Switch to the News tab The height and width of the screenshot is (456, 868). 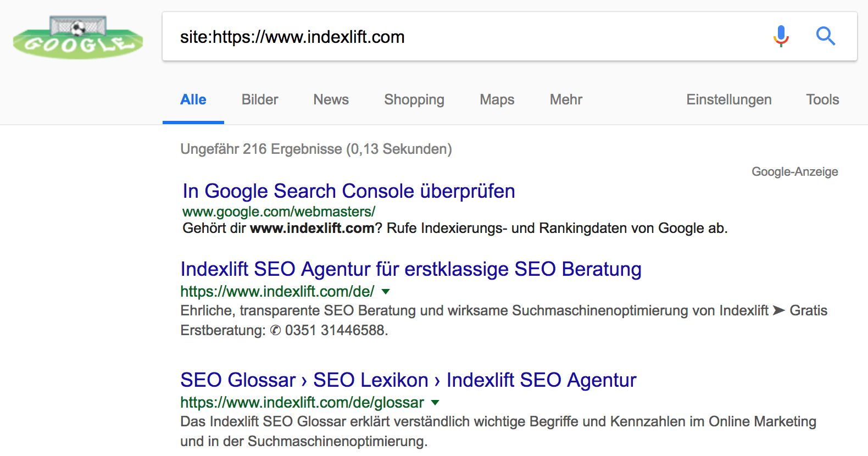click(x=331, y=99)
